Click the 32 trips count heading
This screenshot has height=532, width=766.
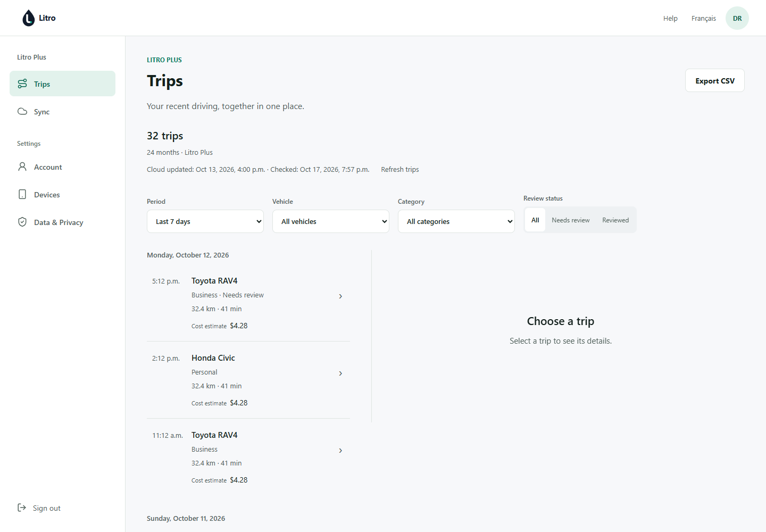(165, 136)
